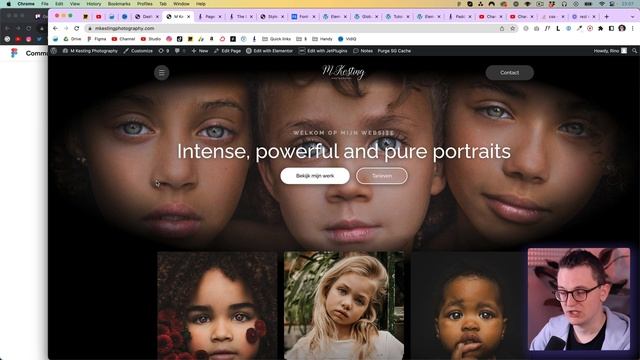Open a new tab with plus button
The width and height of the screenshot is (640, 360).
pyautogui.click(x=607, y=17)
